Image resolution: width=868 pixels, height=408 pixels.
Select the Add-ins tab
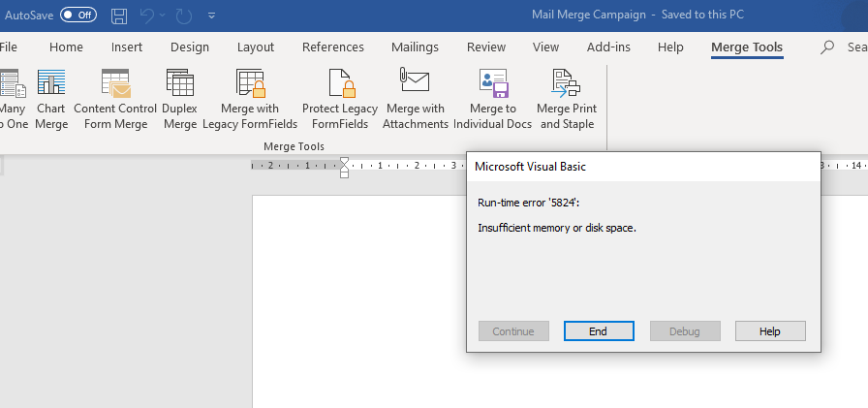[608, 47]
